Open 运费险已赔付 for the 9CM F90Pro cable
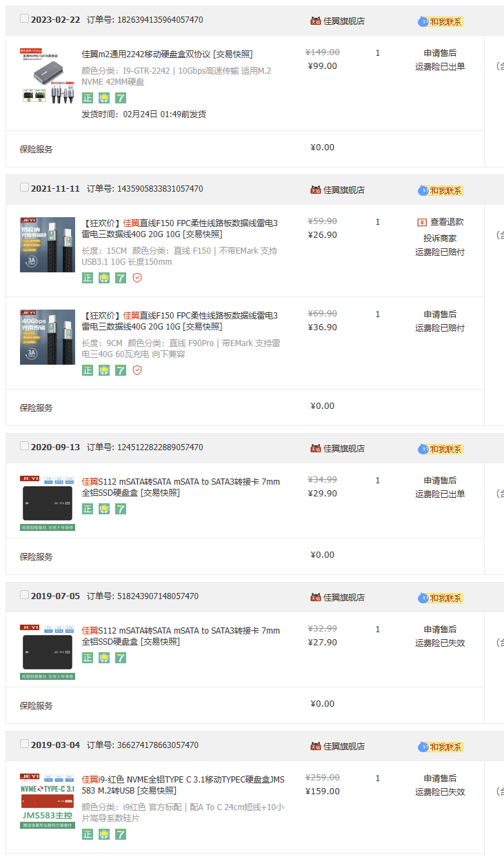The image size is (504, 857). [x=440, y=328]
